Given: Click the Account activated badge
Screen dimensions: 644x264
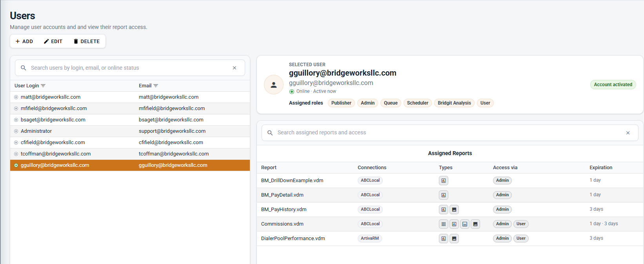Looking at the screenshot, I should pos(613,85).
